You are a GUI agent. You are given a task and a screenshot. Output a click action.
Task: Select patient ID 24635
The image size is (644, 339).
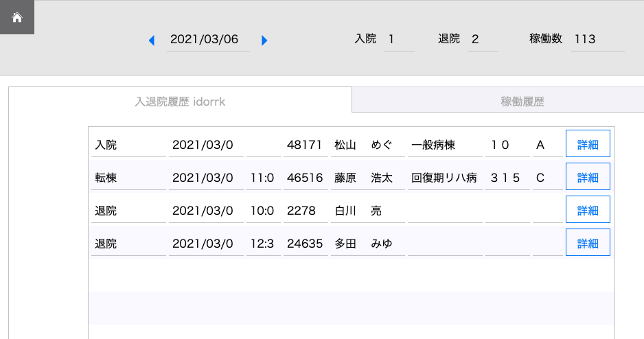click(306, 244)
